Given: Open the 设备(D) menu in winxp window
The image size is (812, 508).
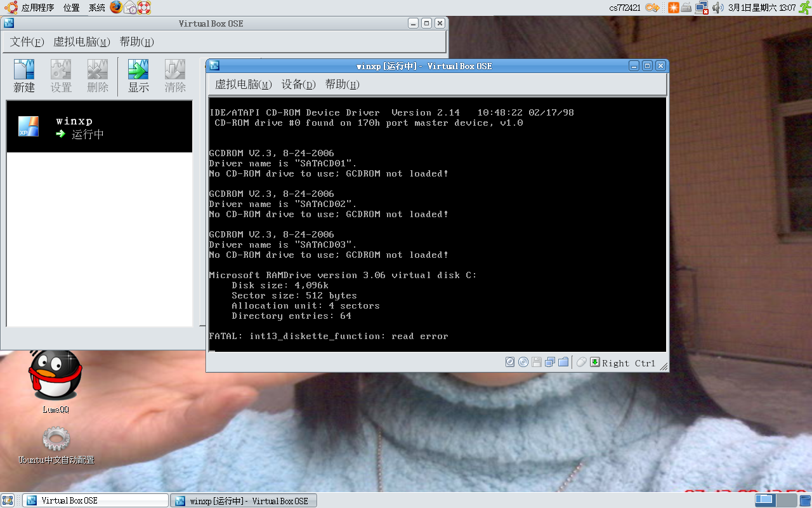Looking at the screenshot, I should (x=299, y=84).
